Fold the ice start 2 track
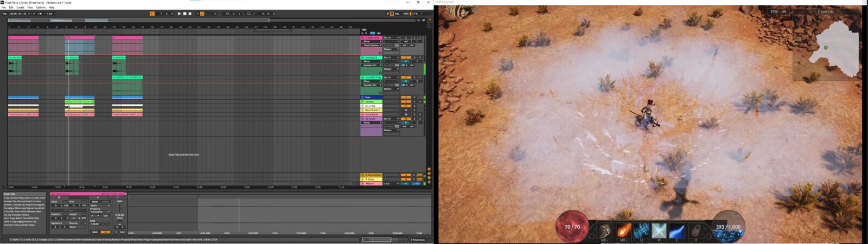 pos(362,57)
